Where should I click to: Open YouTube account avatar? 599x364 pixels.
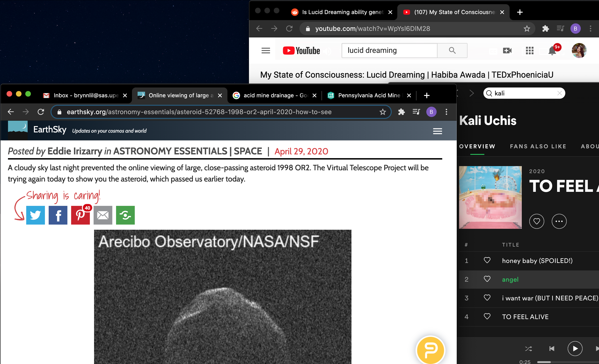tap(579, 51)
